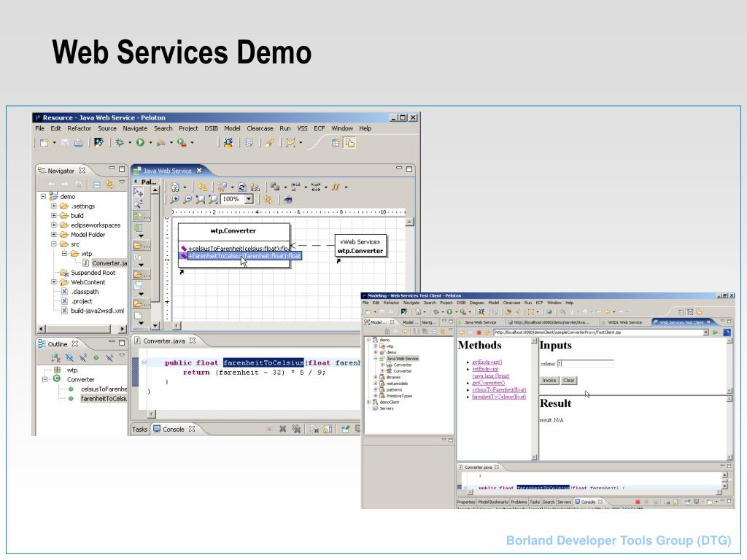Click the Remove All Terminated icon in the Console toolbar
747x560 pixels.
coord(296,429)
